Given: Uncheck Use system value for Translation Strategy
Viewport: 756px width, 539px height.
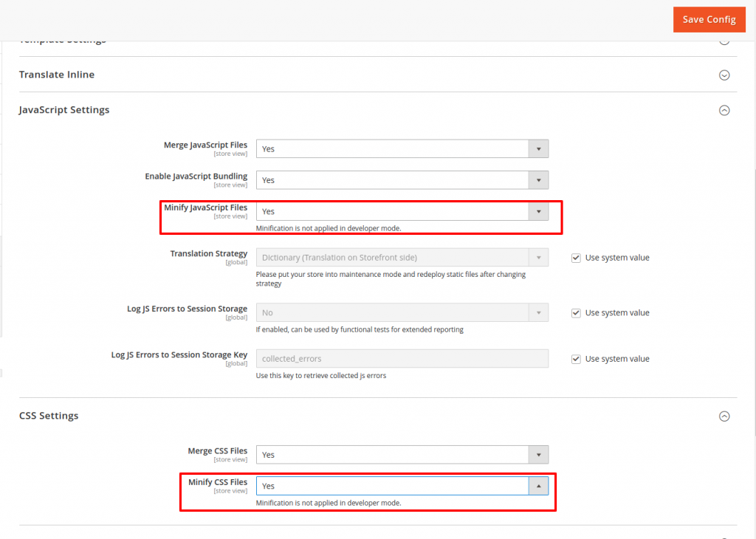Looking at the screenshot, I should [x=577, y=258].
